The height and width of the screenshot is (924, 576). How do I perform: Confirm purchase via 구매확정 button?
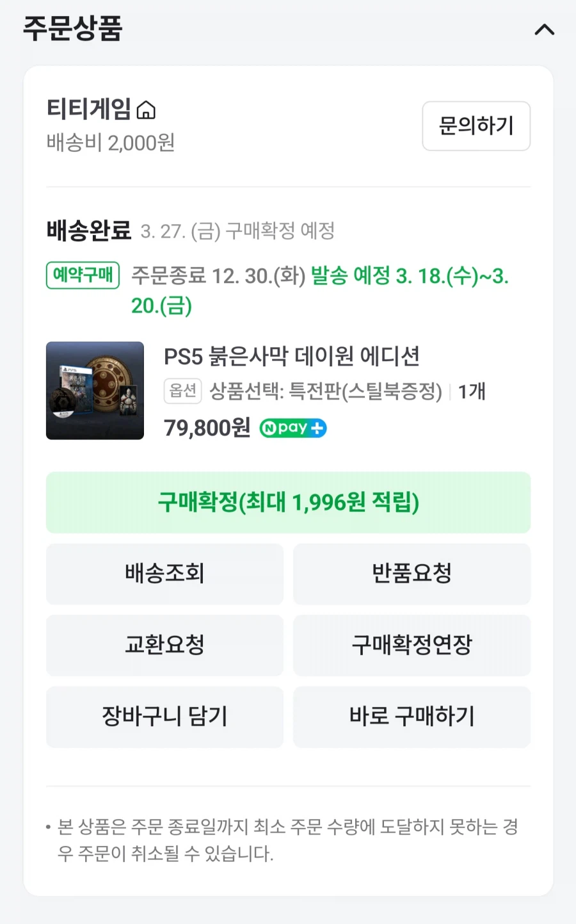tap(288, 503)
